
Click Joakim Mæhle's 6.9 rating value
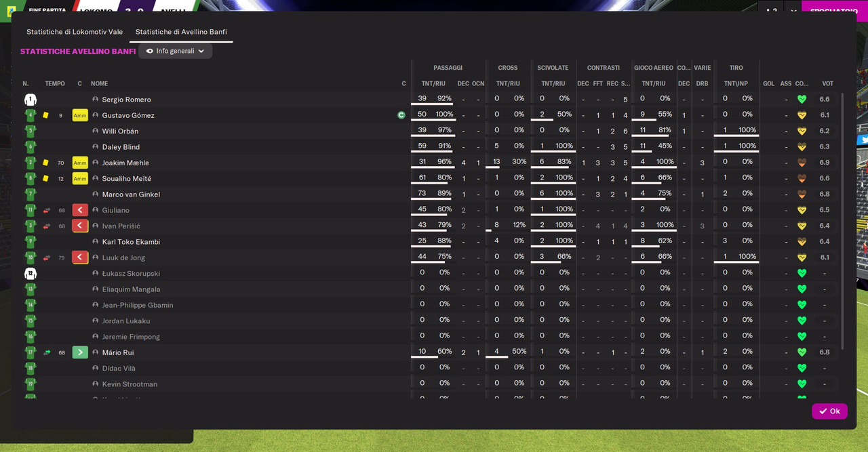(825, 163)
